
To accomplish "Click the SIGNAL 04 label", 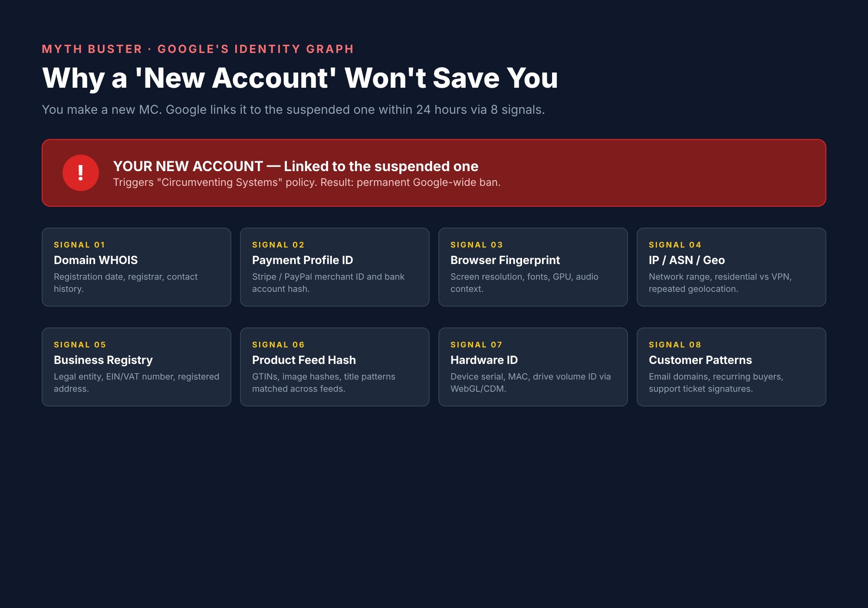I will tap(675, 245).
